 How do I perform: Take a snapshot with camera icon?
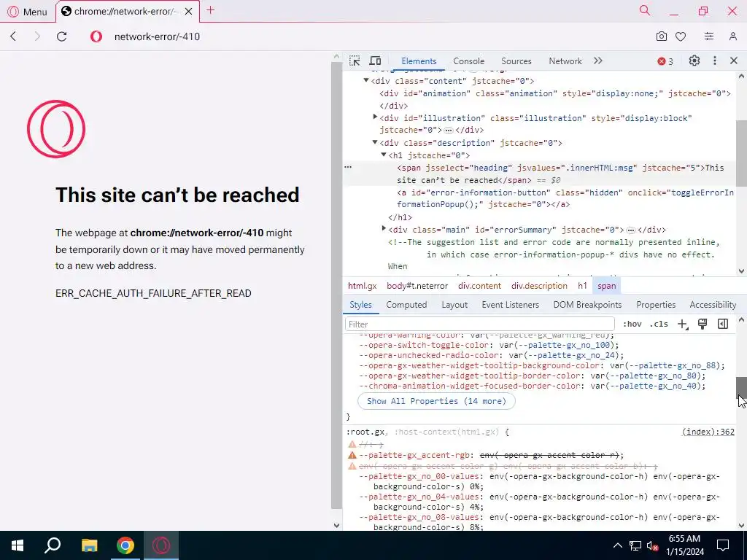(661, 36)
